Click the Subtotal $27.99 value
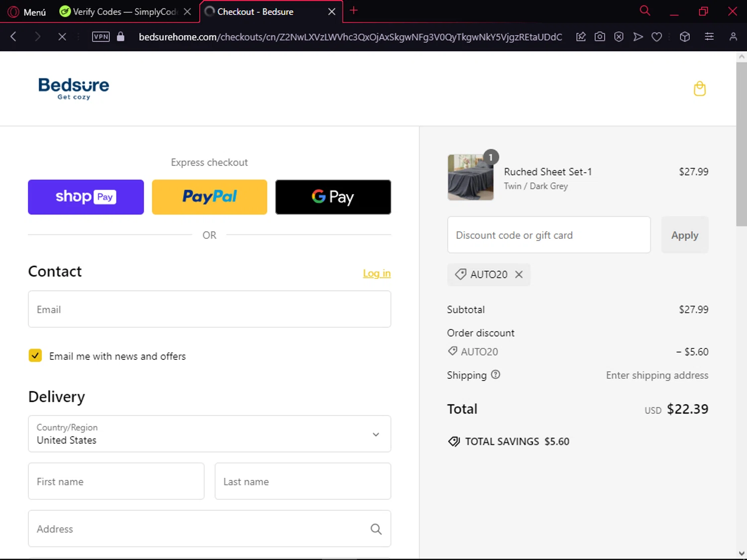 pyautogui.click(x=693, y=310)
